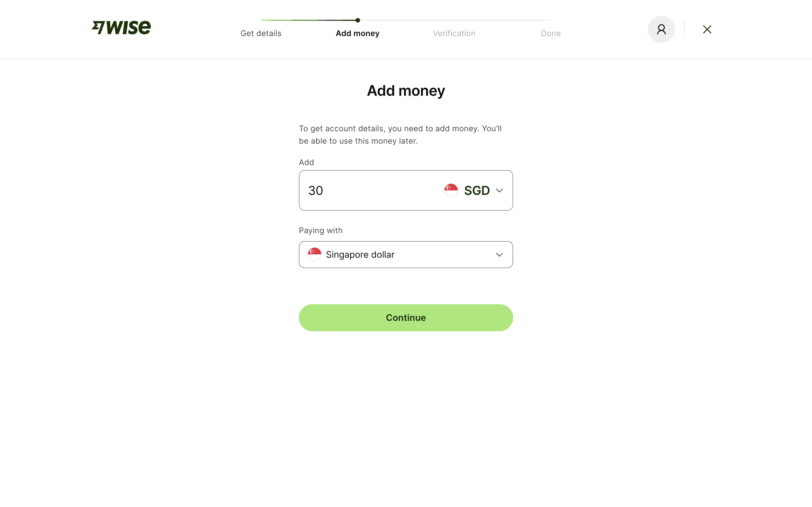
Task: Open the Singapore dollar payment selector
Action: (x=405, y=255)
